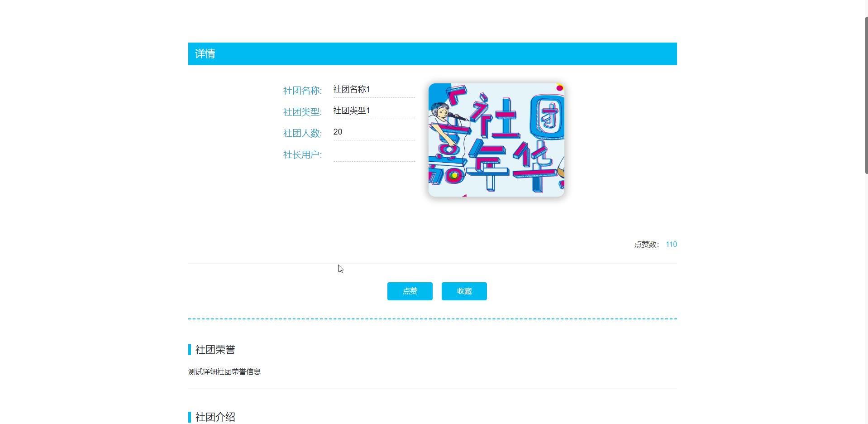This screenshot has height=424, width=868.
Task: Click the 社团荣誉 section heading
Action: click(x=215, y=350)
